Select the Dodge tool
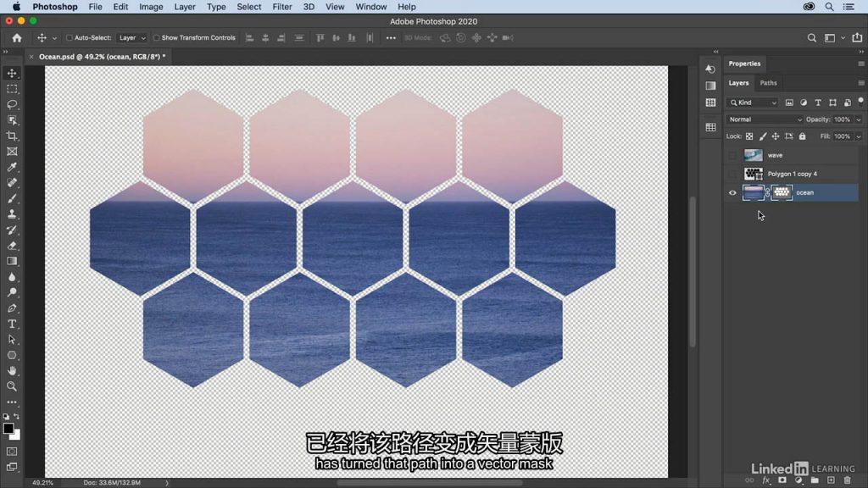The image size is (868, 488). [x=12, y=292]
